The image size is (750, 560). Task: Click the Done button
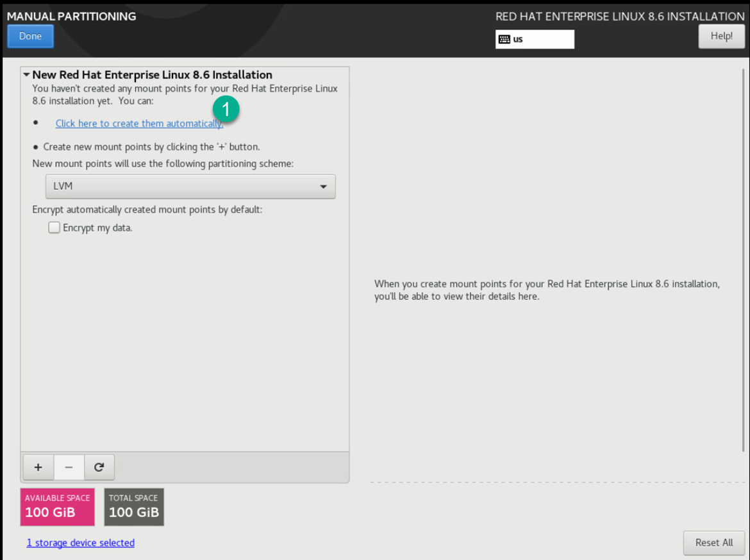[30, 37]
